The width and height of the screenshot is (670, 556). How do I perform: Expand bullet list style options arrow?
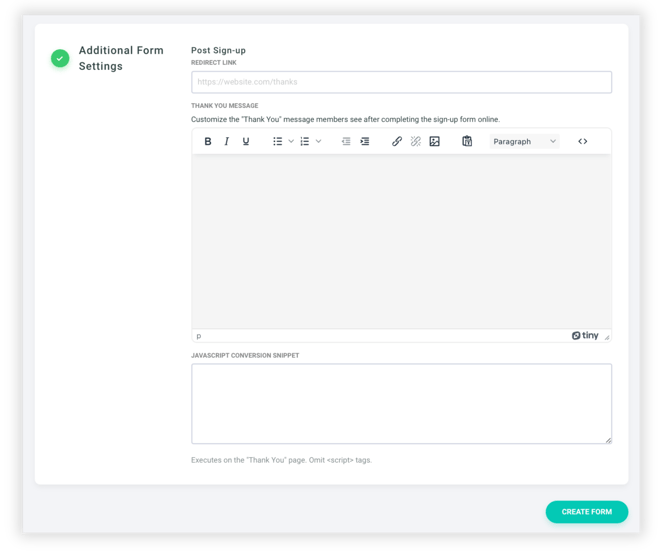[291, 142]
